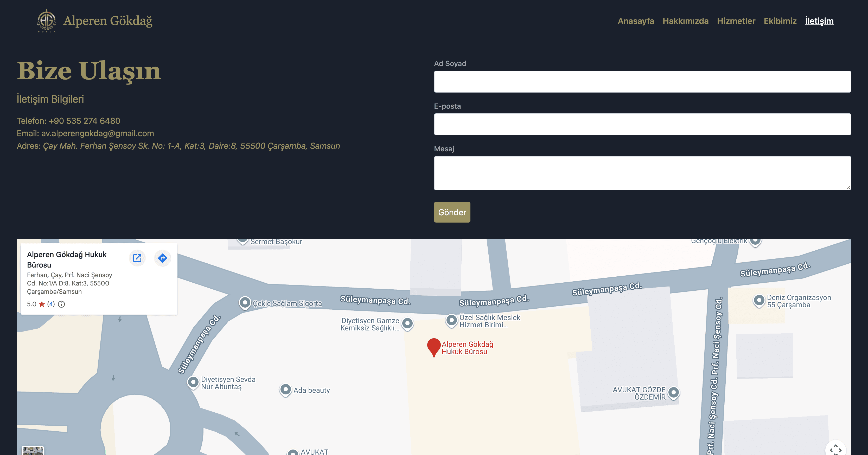The height and width of the screenshot is (455, 868).
Task: Select the AVUKAT GÖZDE ÖZDEMİR map marker
Action: pos(673,393)
